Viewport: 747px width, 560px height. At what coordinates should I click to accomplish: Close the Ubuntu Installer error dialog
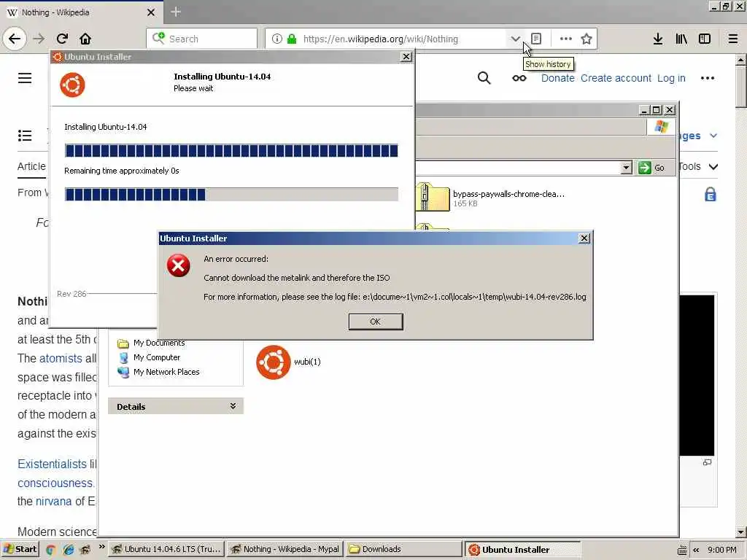click(x=584, y=238)
